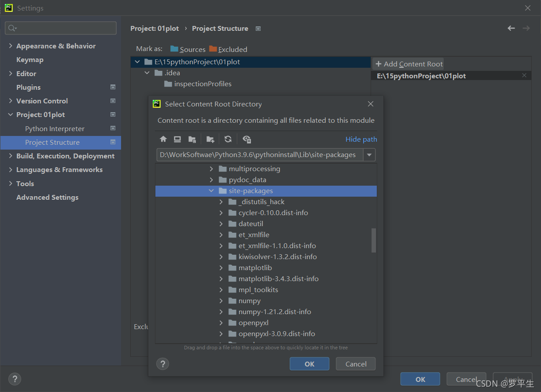Image resolution: width=541 pixels, height=392 pixels.
Task: Click the Desktop directory icon
Action: (x=177, y=139)
